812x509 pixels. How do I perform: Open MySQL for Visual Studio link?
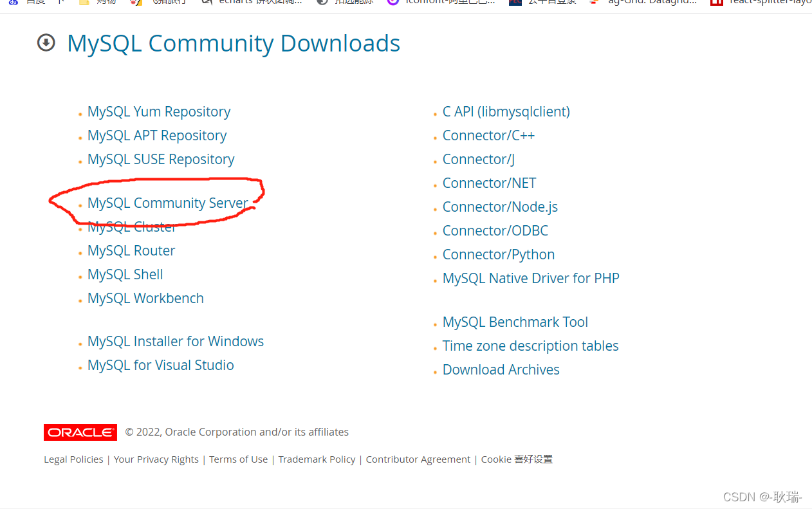click(161, 366)
